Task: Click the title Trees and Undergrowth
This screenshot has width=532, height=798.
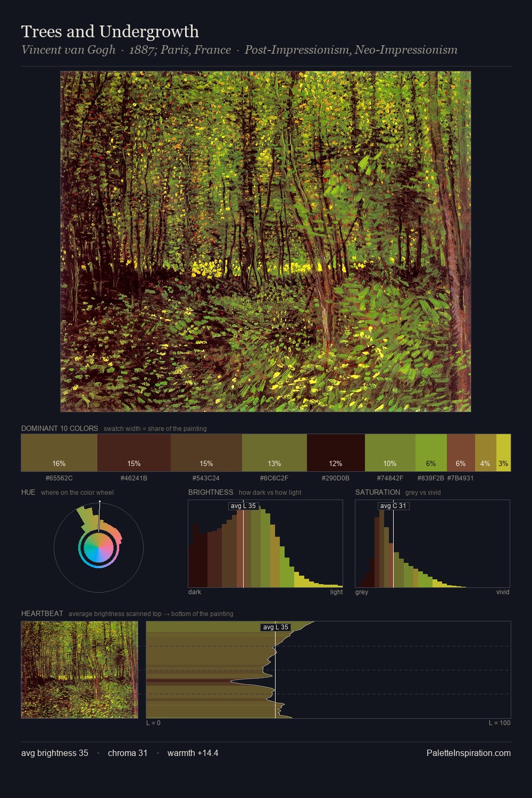Action: tap(110, 32)
